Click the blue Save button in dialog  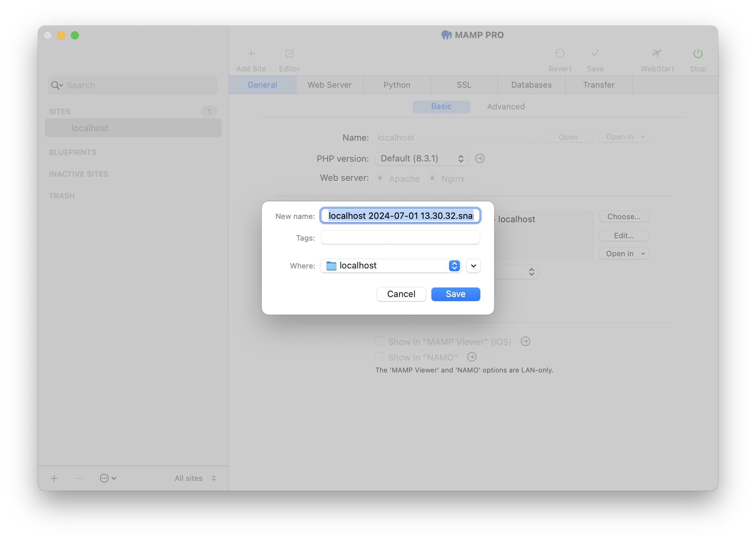456,294
